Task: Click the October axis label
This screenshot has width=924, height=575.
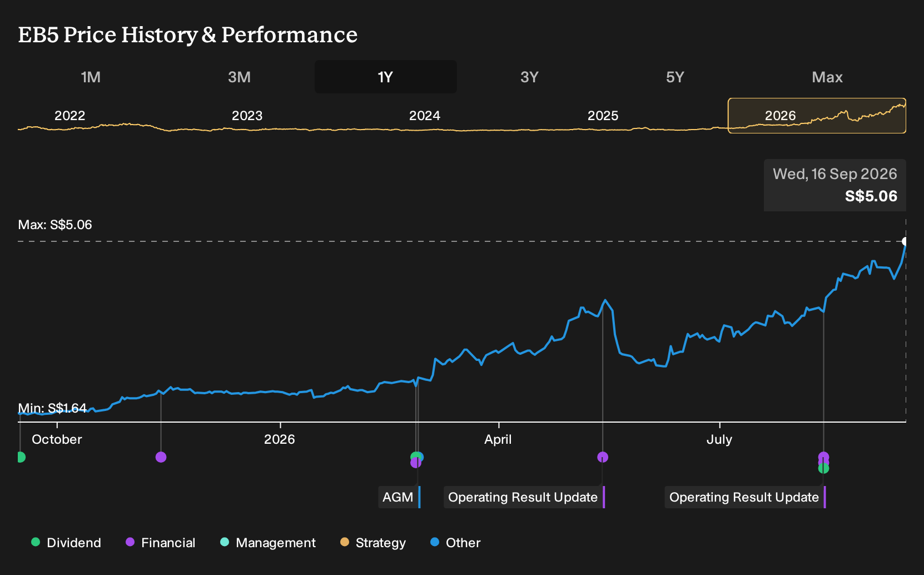Action: coord(57,439)
